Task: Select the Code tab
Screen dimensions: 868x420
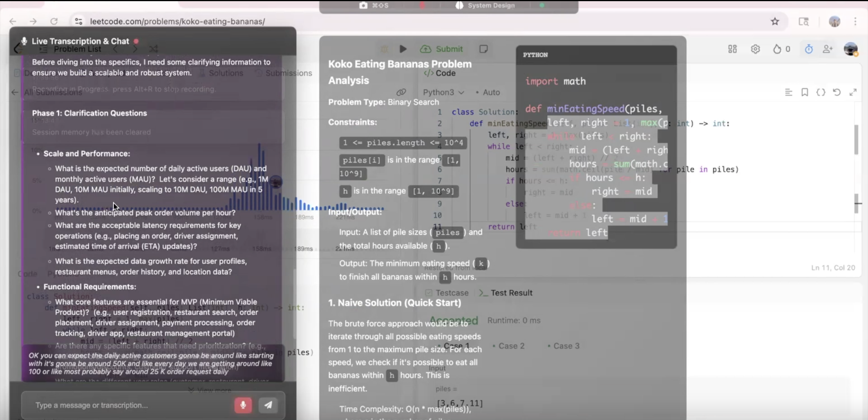Action: [x=440, y=73]
